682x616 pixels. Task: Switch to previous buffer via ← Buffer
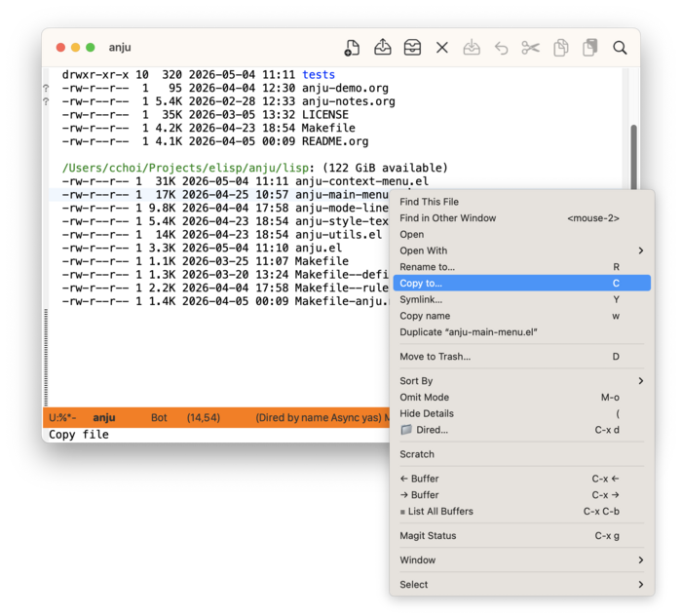point(522,479)
